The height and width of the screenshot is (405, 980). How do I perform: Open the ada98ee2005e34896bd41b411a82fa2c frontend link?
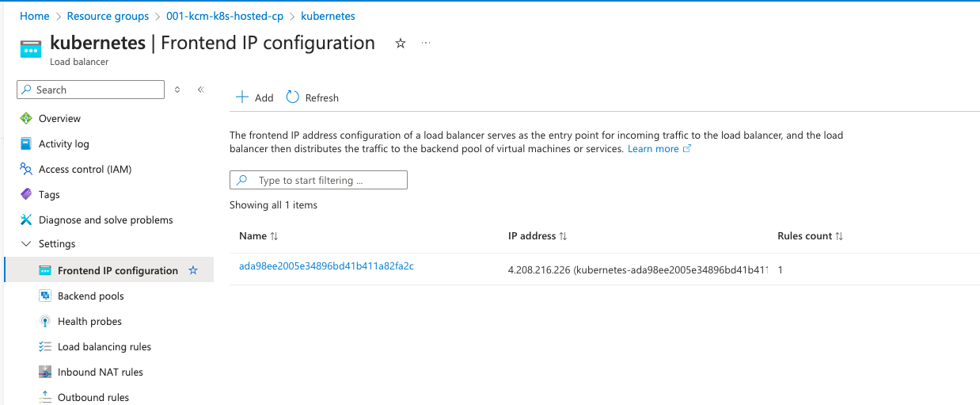click(x=326, y=266)
